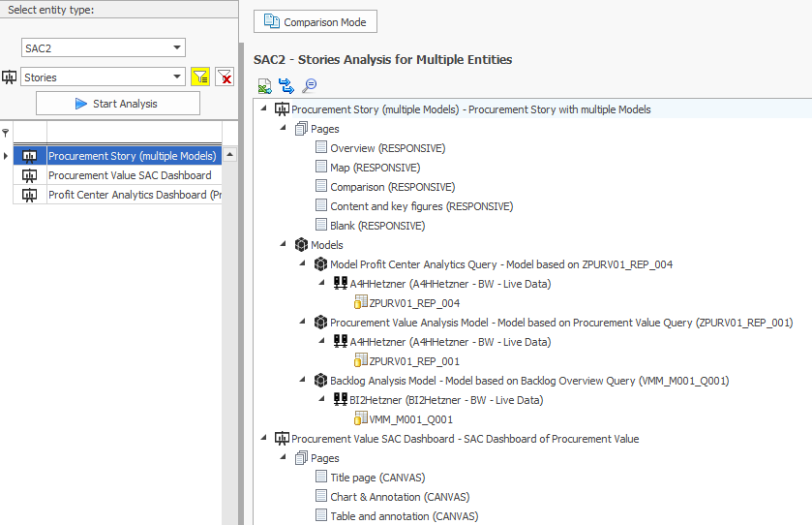Collapse Pages under Procurement Story

285,129
